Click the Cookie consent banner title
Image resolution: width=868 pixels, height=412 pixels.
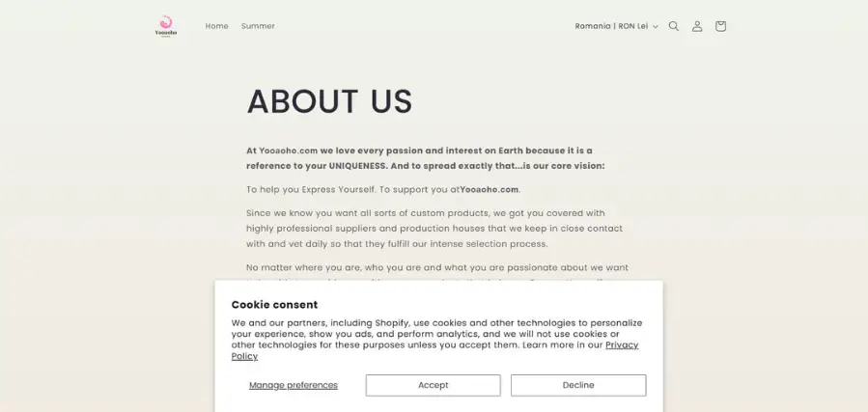pyautogui.click(x=274, y=305)
